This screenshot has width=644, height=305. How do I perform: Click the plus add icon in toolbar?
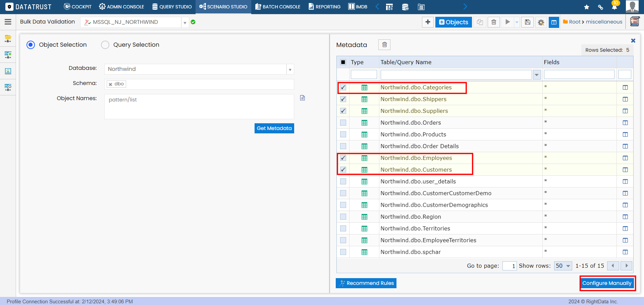click(x=428, y=22)
